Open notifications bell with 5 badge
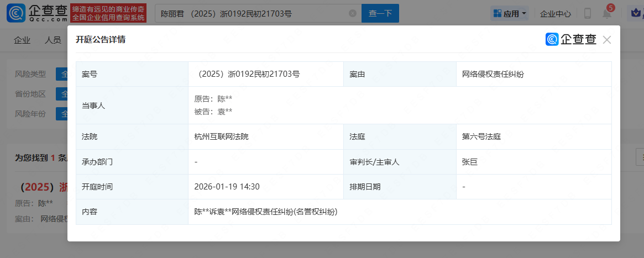Screen dimensions: 644x258 [607, 13]
